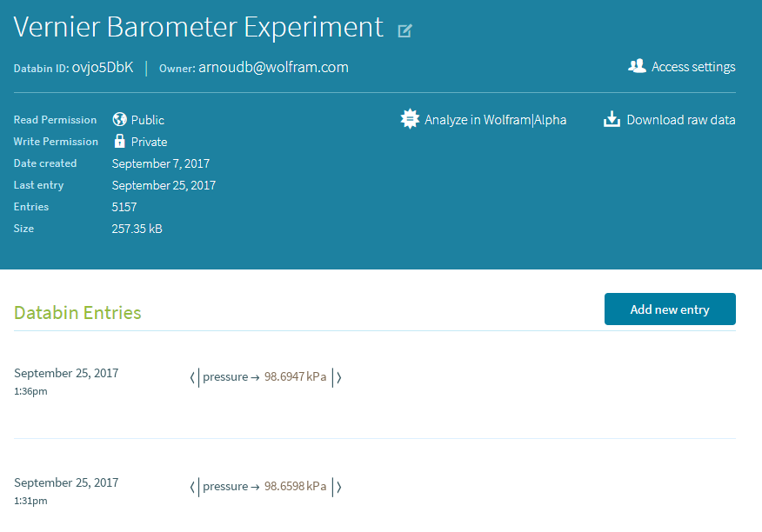Click the padlock icon beside Private
Viewport: 762px width, 532px height.
click(119, 141)
